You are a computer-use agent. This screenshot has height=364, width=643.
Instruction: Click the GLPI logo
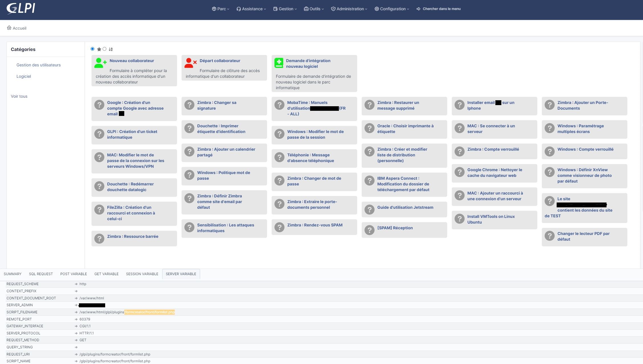click(x=21, y=9)
